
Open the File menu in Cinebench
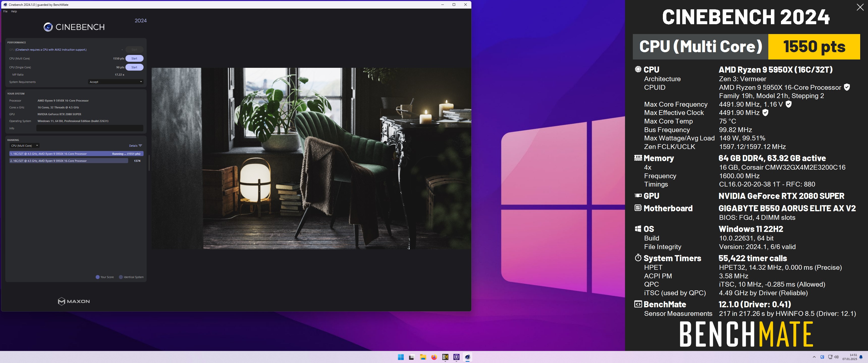click(x=5, y=11)
